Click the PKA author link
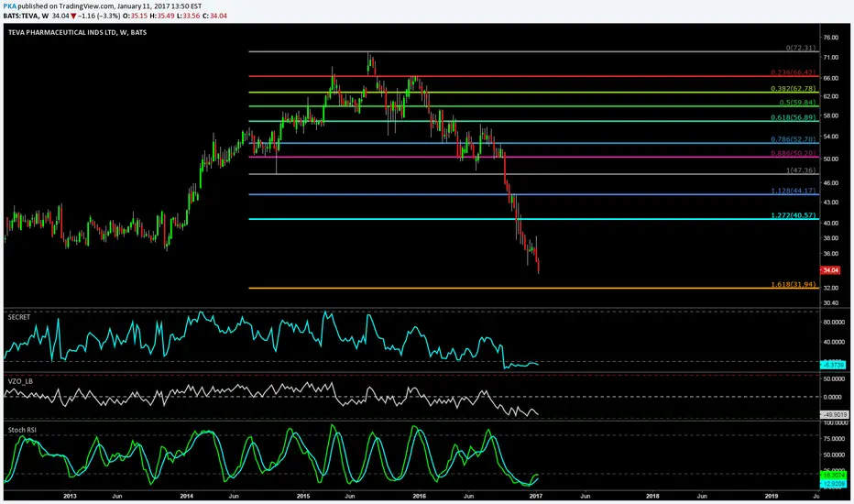Viewport: 854px width, 504px height. (x=9, y=6)
